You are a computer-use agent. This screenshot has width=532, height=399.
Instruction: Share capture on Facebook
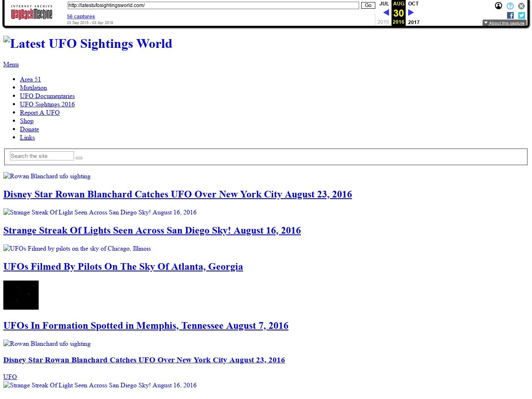pyautogui.click(x=510, y=15)
